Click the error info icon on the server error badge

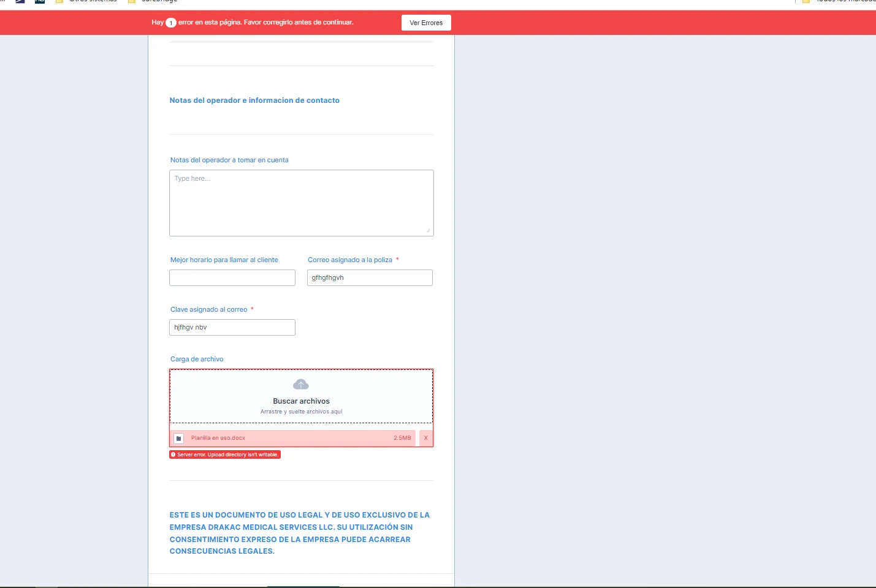click(x=174, y=454)
